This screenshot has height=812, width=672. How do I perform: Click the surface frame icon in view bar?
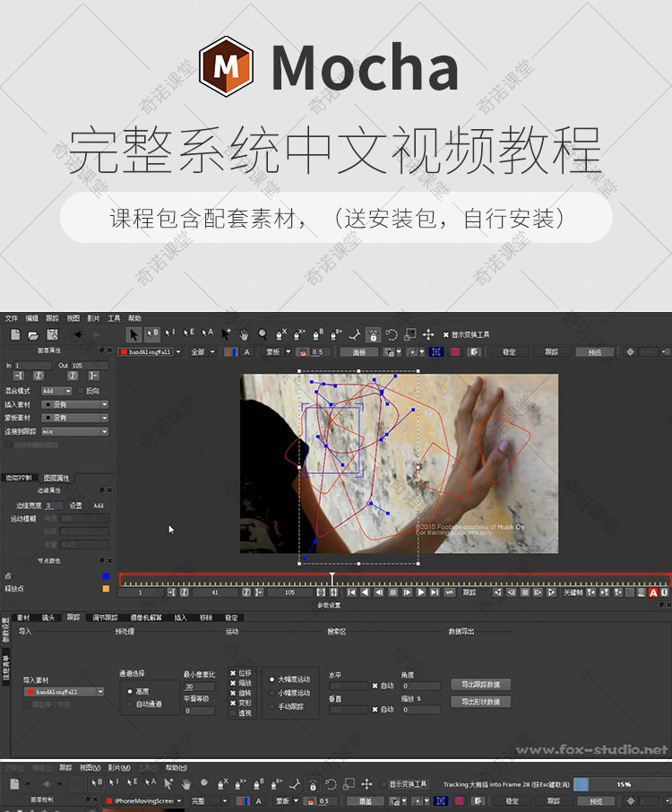pyautogui.click(x=436, y=352)
